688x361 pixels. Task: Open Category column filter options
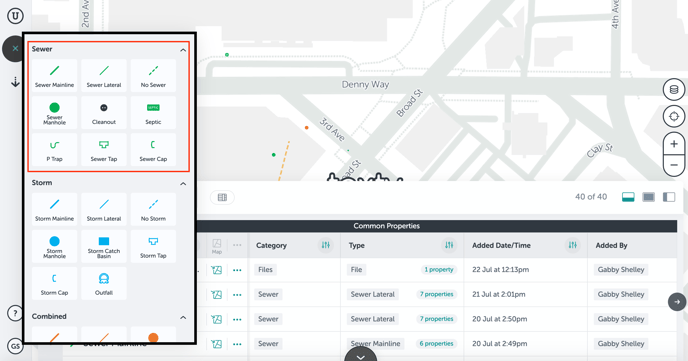326,245
